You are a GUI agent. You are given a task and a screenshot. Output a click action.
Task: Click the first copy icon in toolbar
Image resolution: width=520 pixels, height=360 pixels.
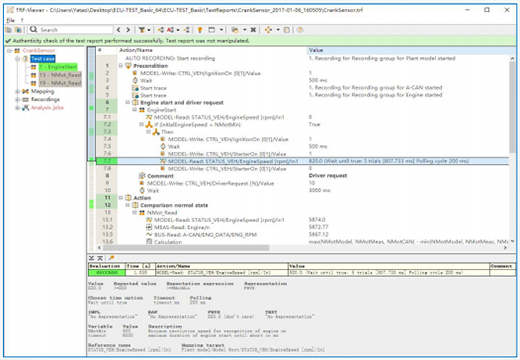tap(9, 30)
